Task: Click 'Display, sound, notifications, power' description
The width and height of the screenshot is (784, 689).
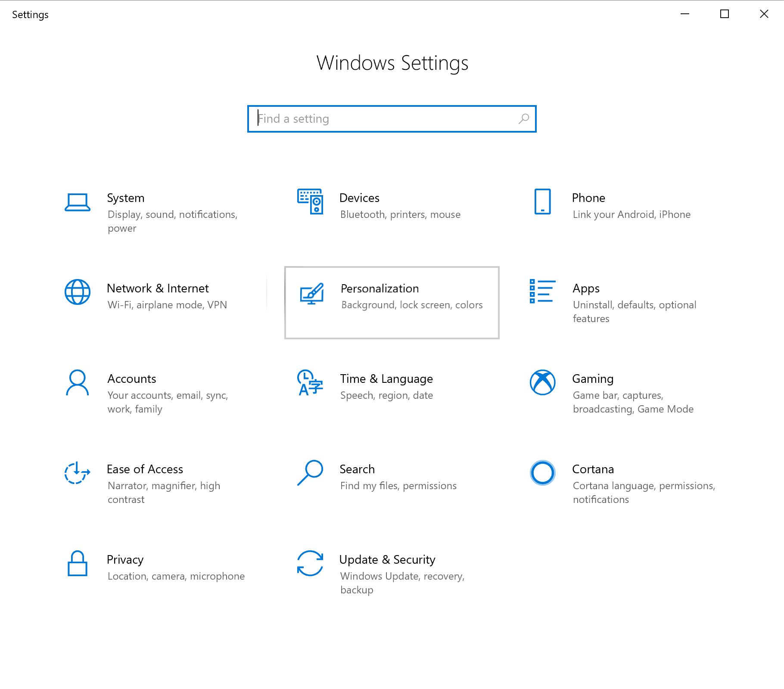Action: click(173, 221)
